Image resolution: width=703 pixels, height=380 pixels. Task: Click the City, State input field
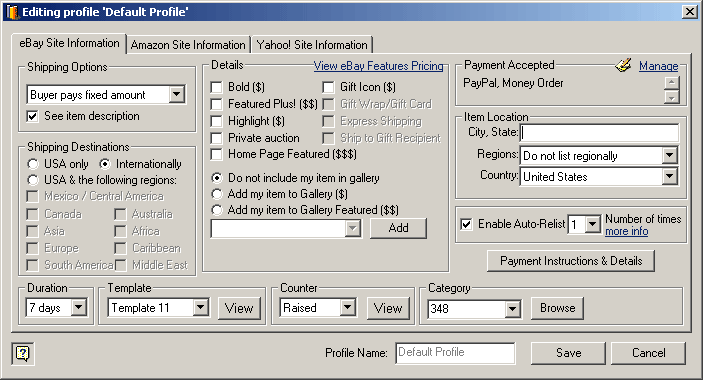pyautogui.click(x=599, y=133)
